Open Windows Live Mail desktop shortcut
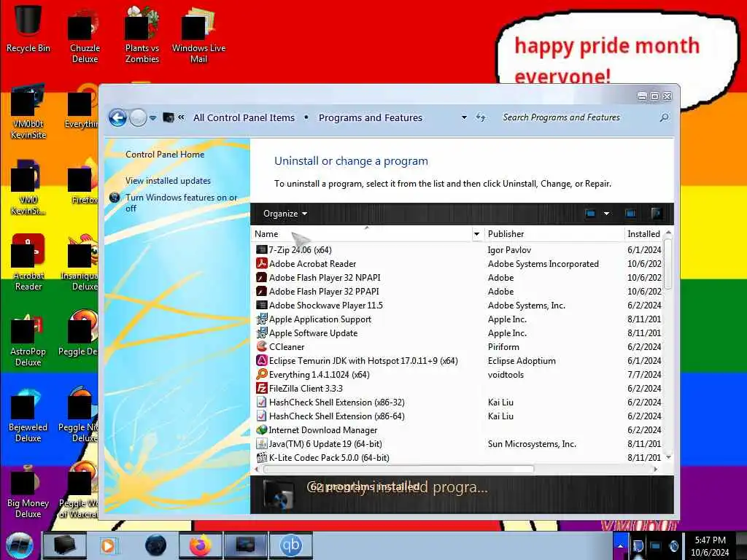The image size is (747, 560). pos(198,34)
